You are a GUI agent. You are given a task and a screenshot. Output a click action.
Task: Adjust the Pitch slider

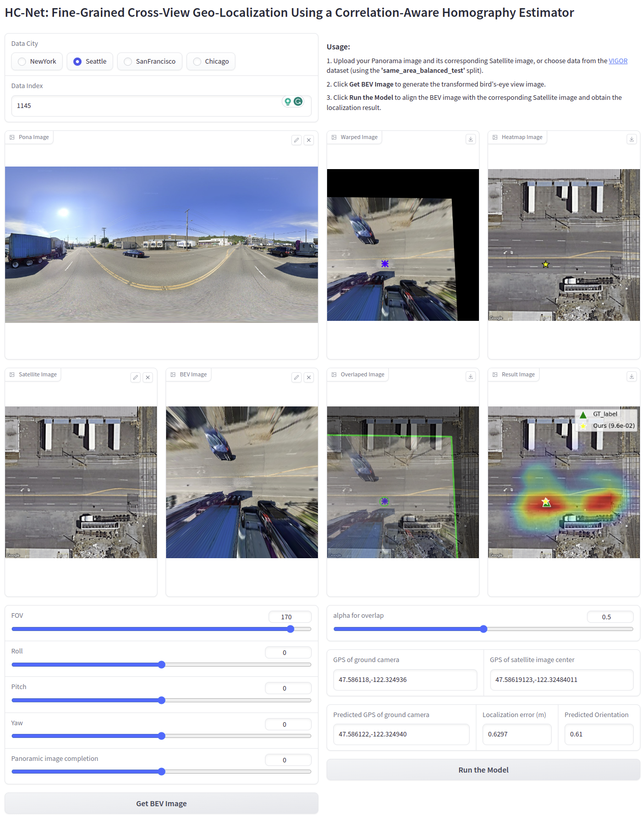coord(162,700)
